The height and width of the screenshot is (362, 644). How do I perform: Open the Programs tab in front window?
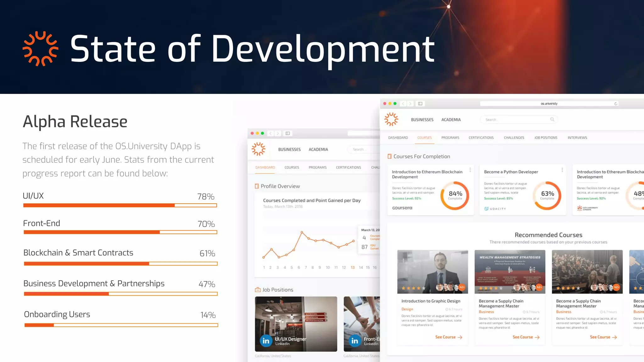click(450, 138)
